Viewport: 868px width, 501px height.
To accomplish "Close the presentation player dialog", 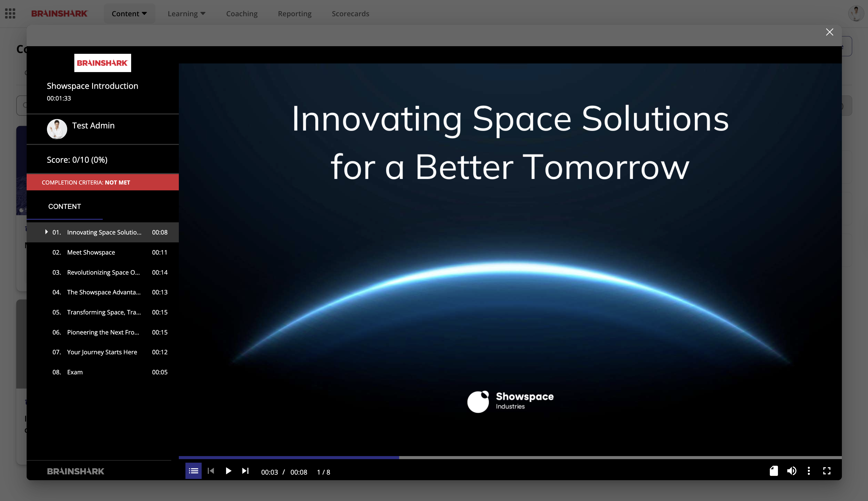I will 829,32.
